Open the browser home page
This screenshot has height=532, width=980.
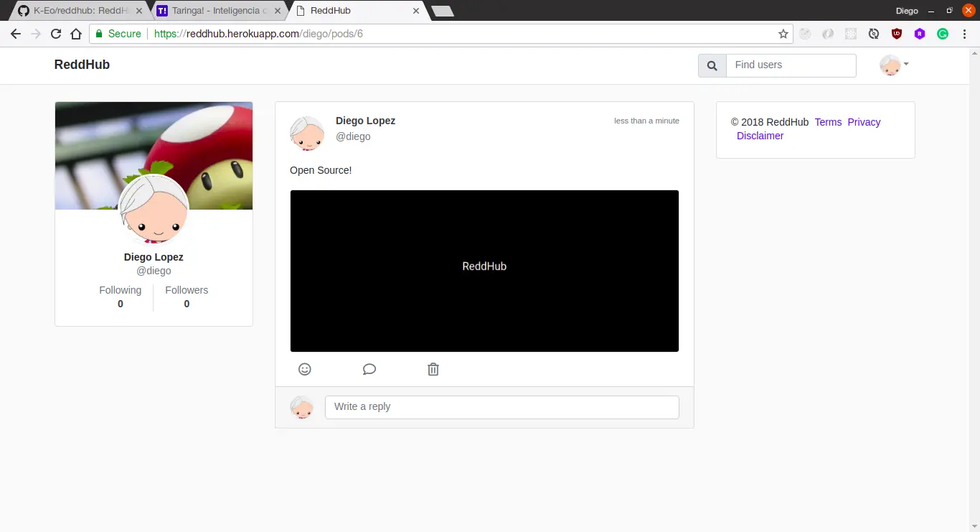[76, 34]
